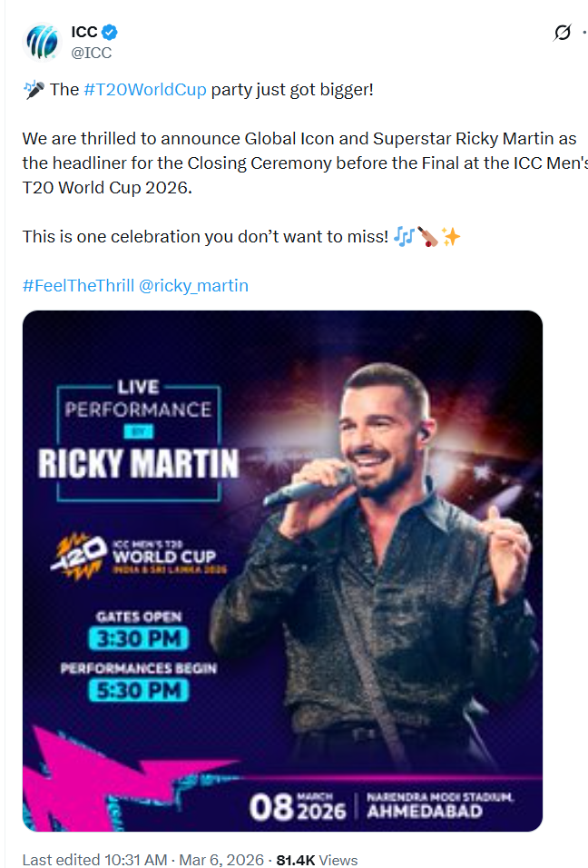
Task: Click the Narendra Modi Stadium Ahmedabad text
Action: 439,805
